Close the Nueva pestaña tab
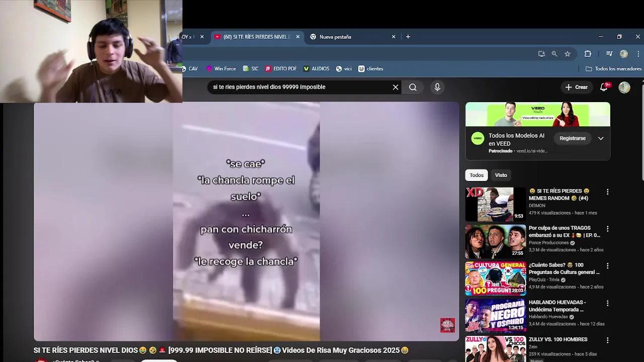Image resolution: width=644 pixels, height=362 pixels. (393, 37)
